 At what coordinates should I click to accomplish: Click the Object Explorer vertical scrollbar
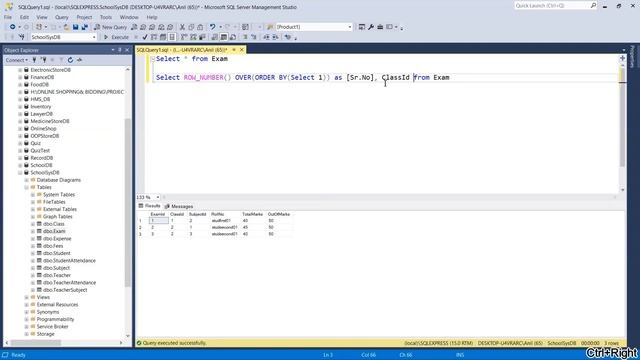pos(128,202)
